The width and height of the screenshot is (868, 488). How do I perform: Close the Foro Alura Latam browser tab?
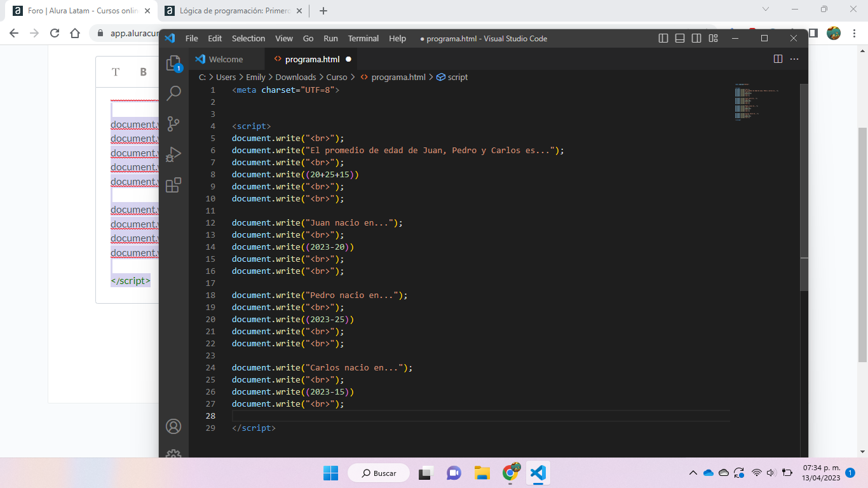(x=147, y=11)
